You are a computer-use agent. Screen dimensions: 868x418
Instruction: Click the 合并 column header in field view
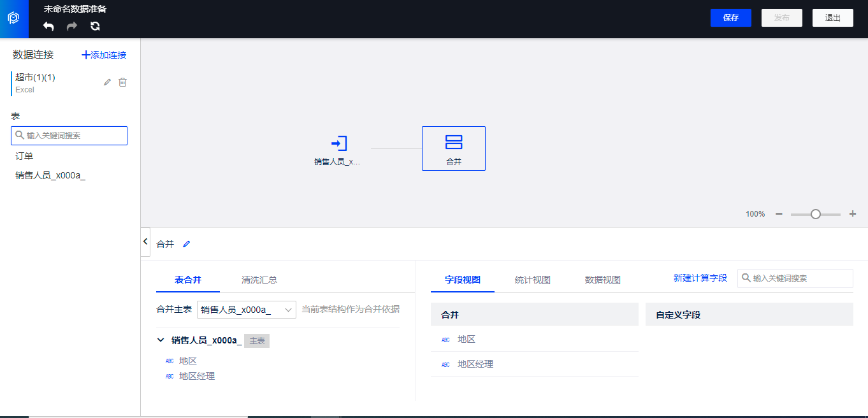point(534,314)
